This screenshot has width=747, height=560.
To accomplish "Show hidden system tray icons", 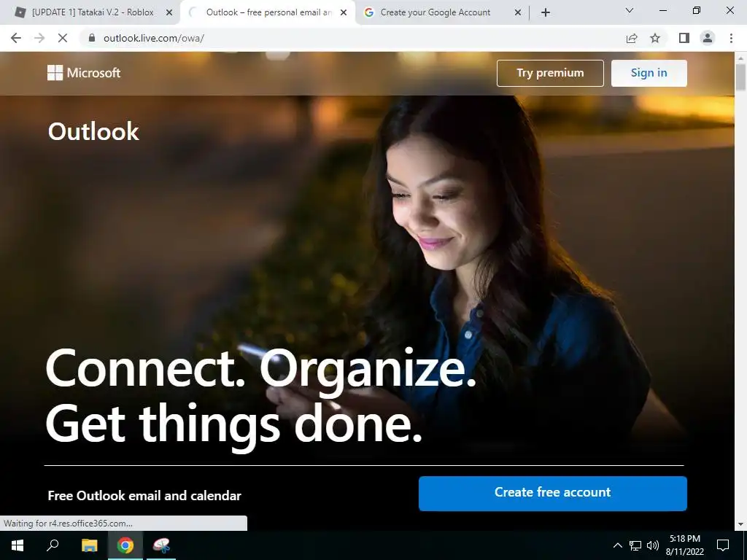I will point(617,545).
